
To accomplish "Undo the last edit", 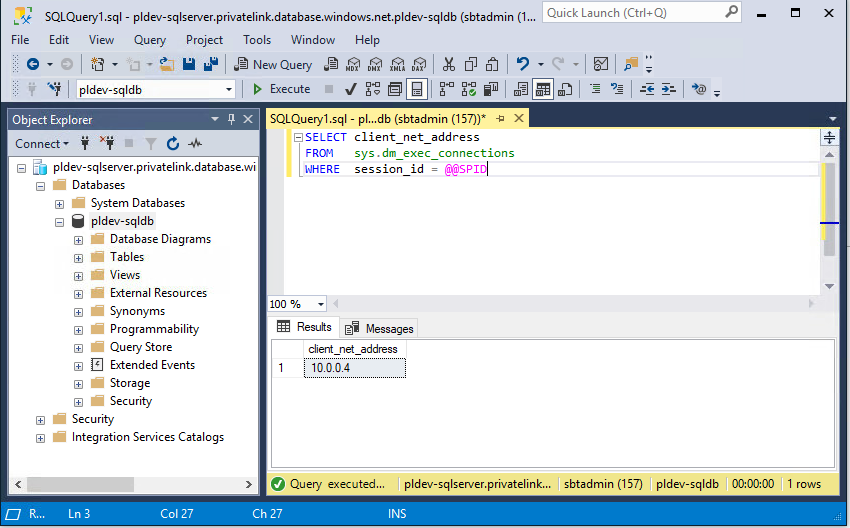I will [x=523, y=65].
